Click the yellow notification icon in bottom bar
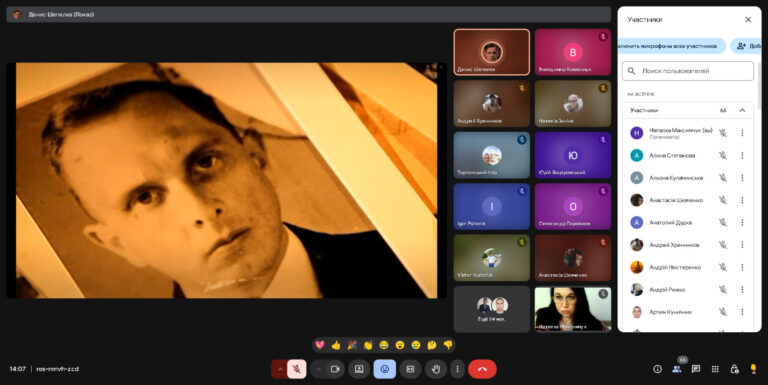Image resolution: width=768 pixels, height=385 pixels. (x=753, y=369)
